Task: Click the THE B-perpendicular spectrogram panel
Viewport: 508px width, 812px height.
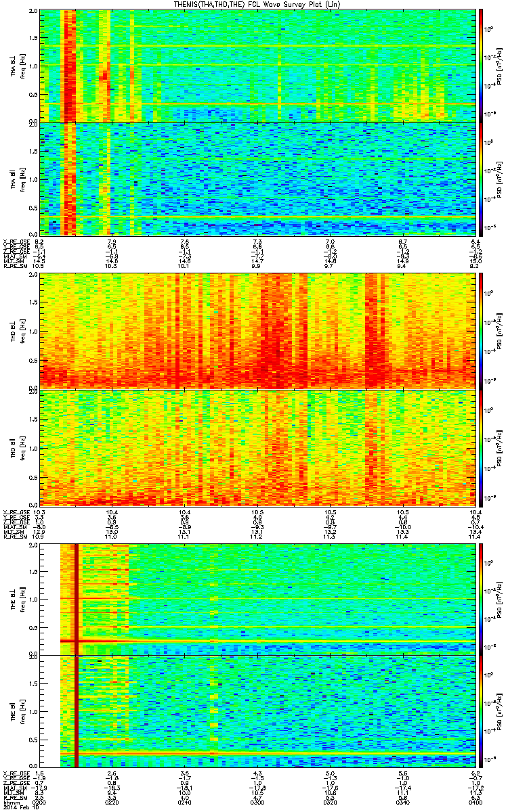Action: [257, 599]
